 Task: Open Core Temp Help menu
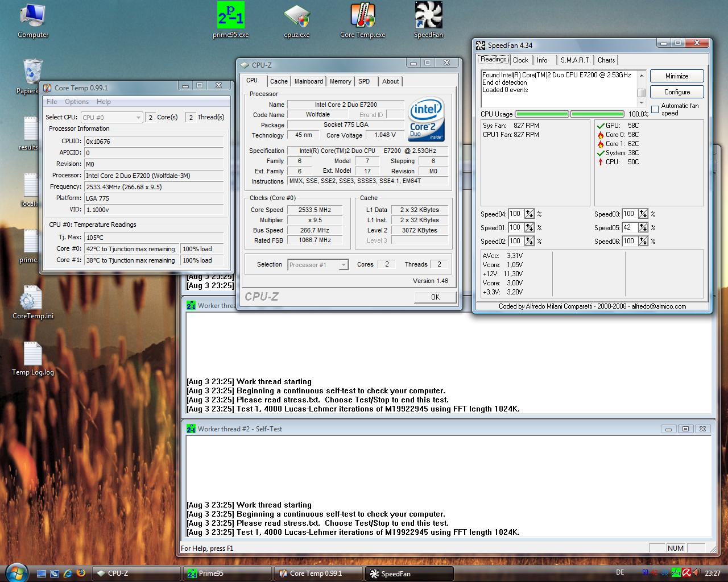[x=104, y=102]
